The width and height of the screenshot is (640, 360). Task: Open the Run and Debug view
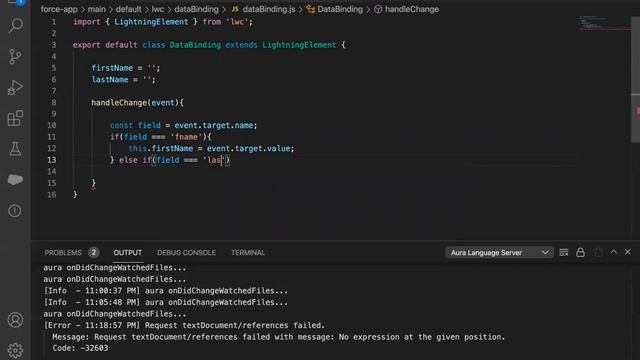pyautogui.click(x=15, y=87)
